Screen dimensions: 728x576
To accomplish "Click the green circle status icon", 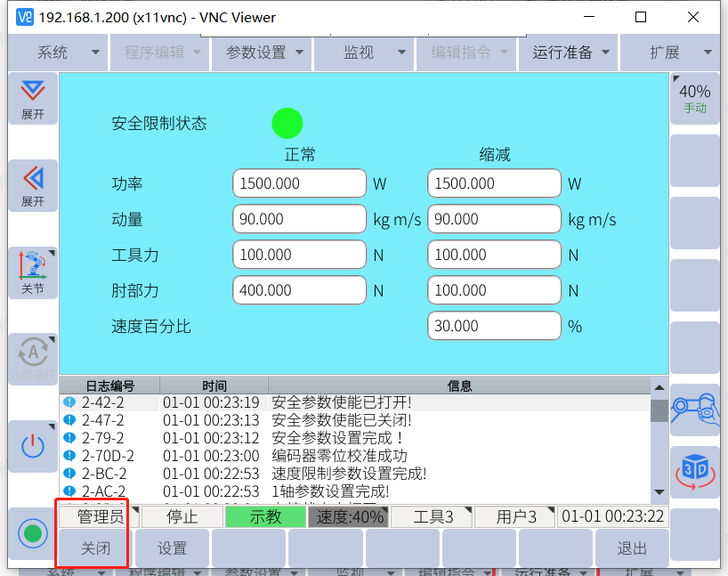I will (x=33, y=533).
